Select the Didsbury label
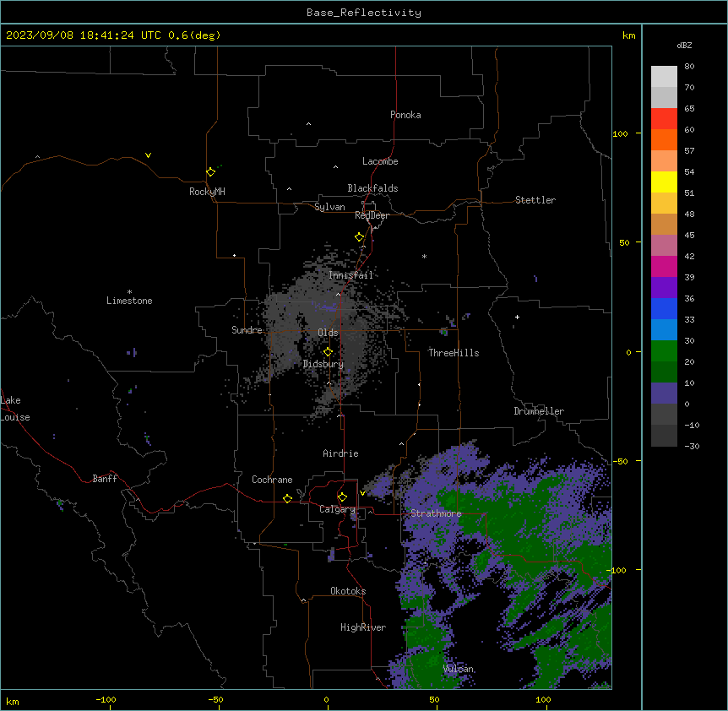 point(323,364)
